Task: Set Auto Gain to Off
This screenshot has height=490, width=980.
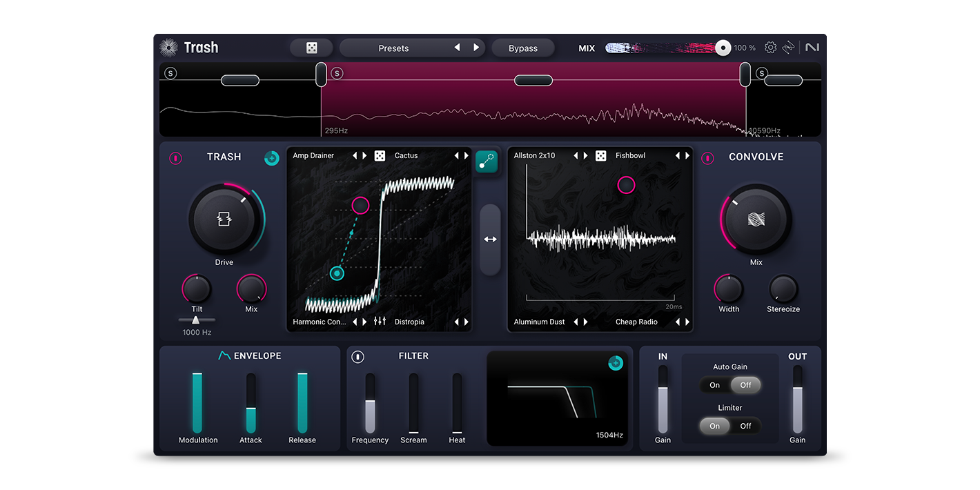Action: [x=746, y=385]
